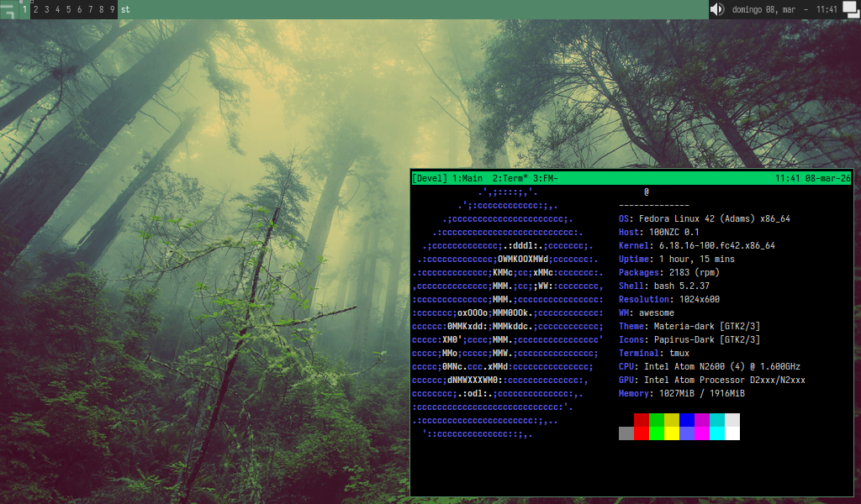Click the bright cyan color block
This screenshot has width=861, height=504.
pyautogui.click(x=717, y=433)
